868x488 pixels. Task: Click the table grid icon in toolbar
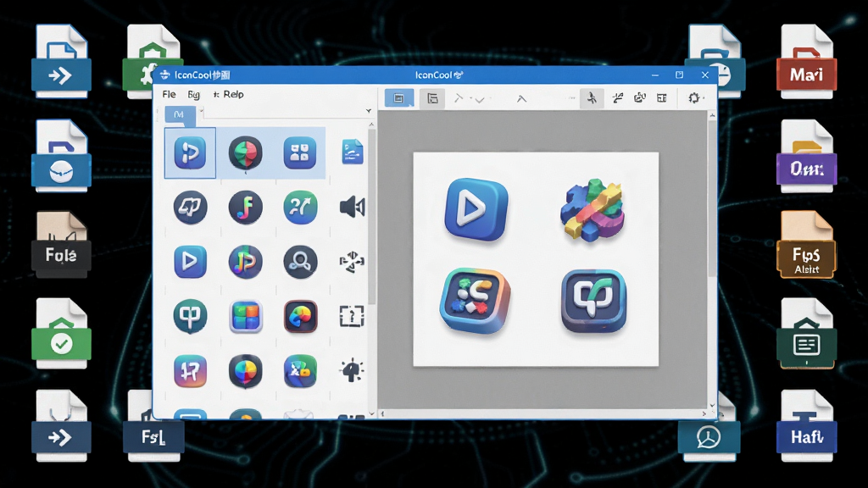661,98
